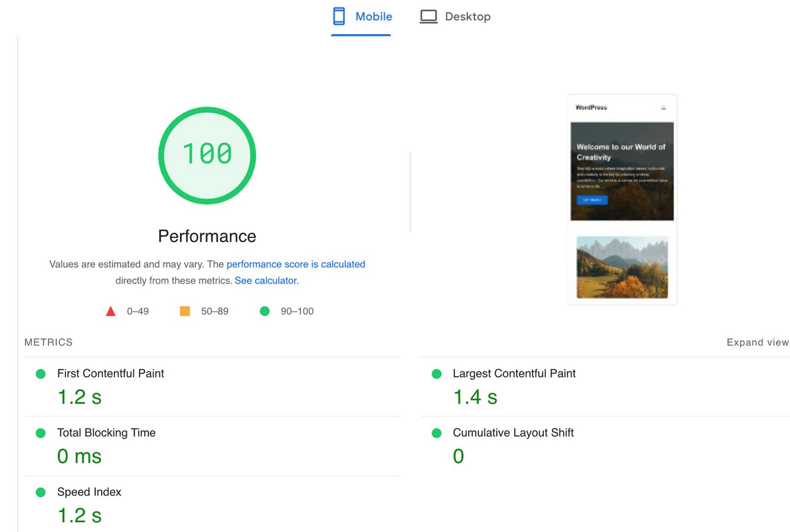Switch to the Desktop tab
Screen dimensions: 790x532
click(x=455, y=17)
